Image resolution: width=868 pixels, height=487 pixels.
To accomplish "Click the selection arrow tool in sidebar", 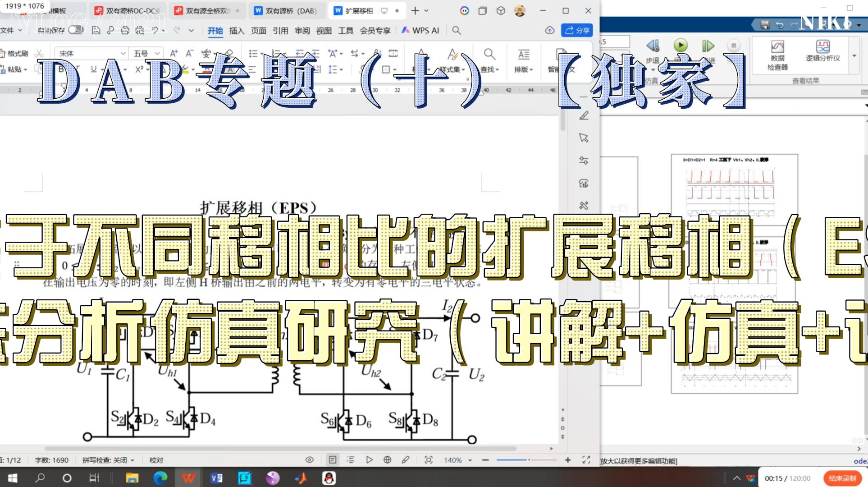I will 584,138.
